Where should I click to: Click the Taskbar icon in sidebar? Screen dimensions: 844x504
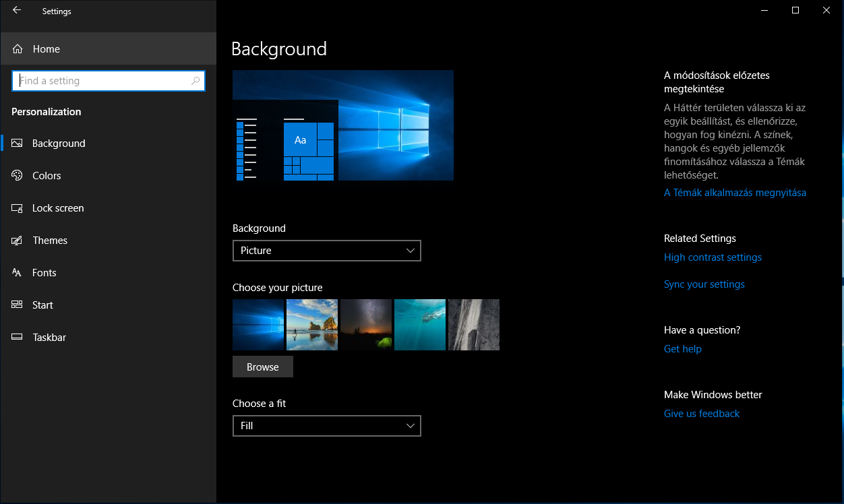[18, 338]
